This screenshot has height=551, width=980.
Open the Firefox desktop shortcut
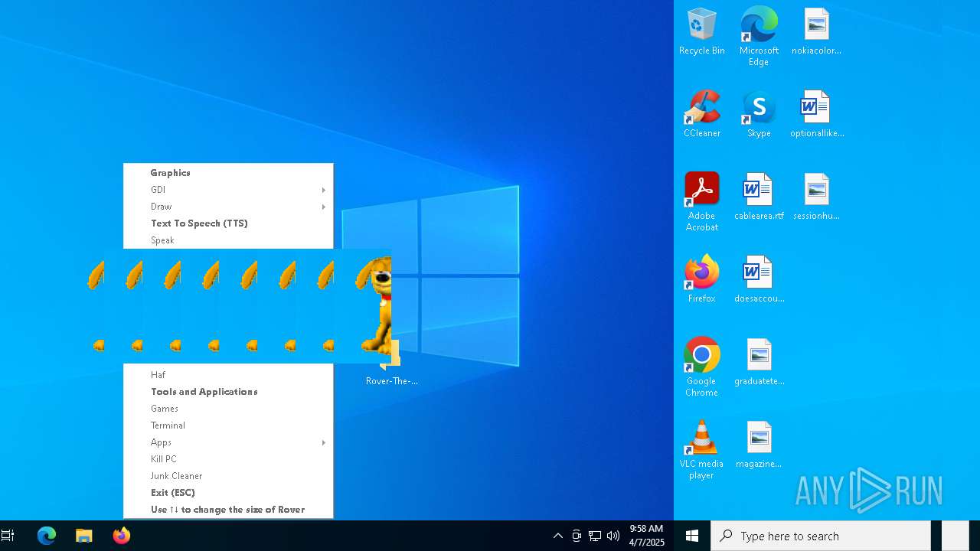point(701,279)
